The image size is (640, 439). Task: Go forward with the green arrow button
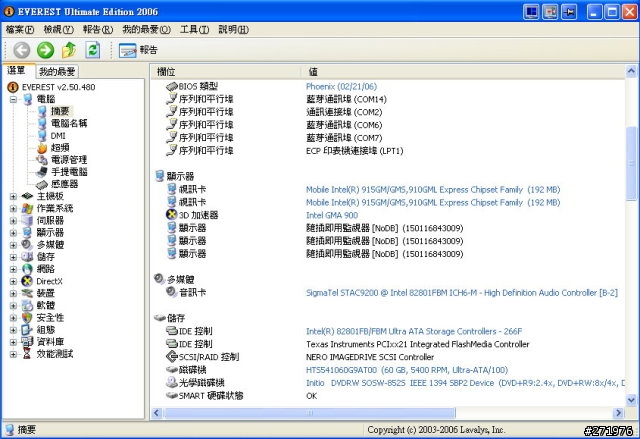point(45,50)
